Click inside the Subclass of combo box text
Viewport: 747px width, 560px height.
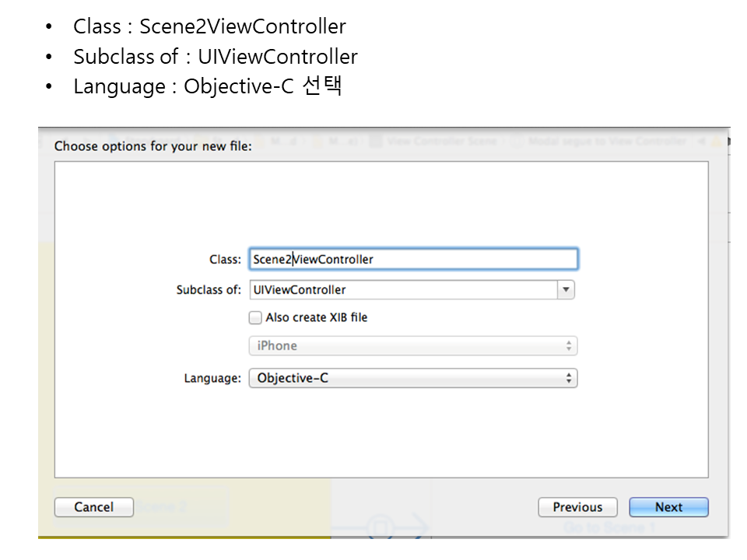click(x=402, y=289)
